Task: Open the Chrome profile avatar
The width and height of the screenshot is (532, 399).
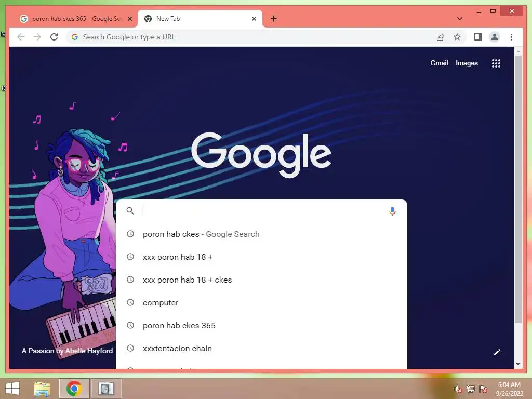Action: click(x=495, y=37)
